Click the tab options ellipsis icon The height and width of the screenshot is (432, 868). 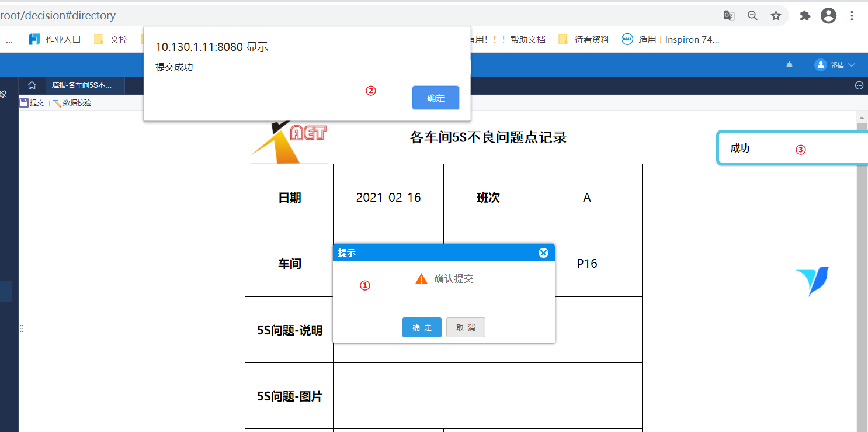click(859, 85)
